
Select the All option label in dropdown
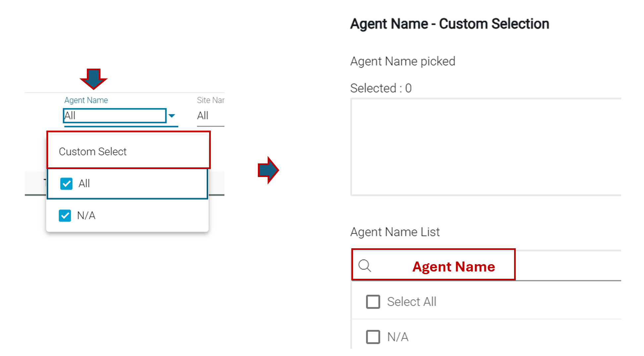click(x=84, y=184)
